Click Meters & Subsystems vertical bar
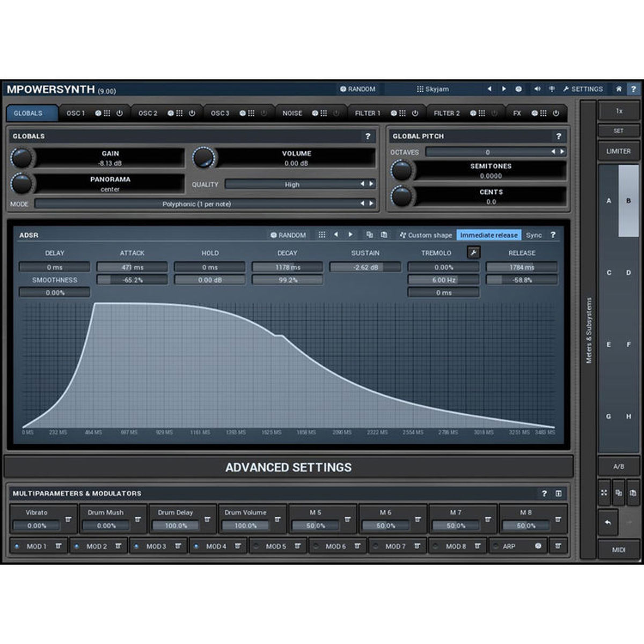Image resolution: width=644 pixels, height=644 pixels. [x=589, y=330]
